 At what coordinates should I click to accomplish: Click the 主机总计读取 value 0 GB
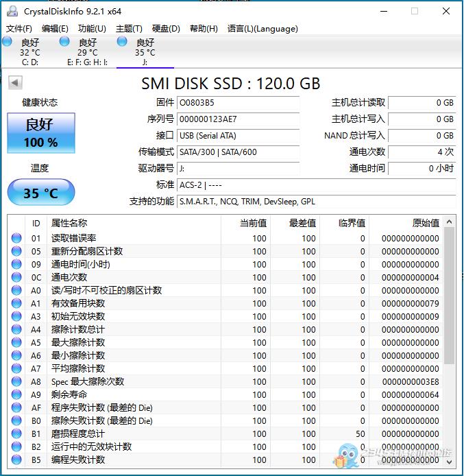(x=422, y=103)
